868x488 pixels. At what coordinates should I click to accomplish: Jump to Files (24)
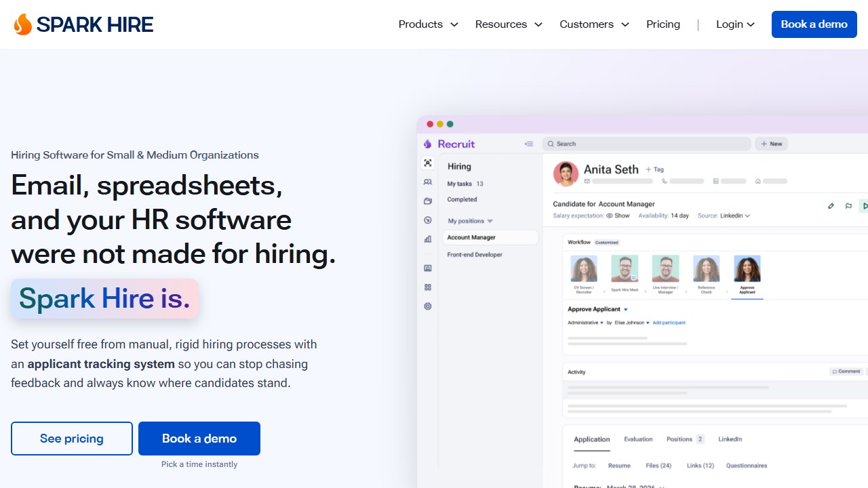(658, 466)
